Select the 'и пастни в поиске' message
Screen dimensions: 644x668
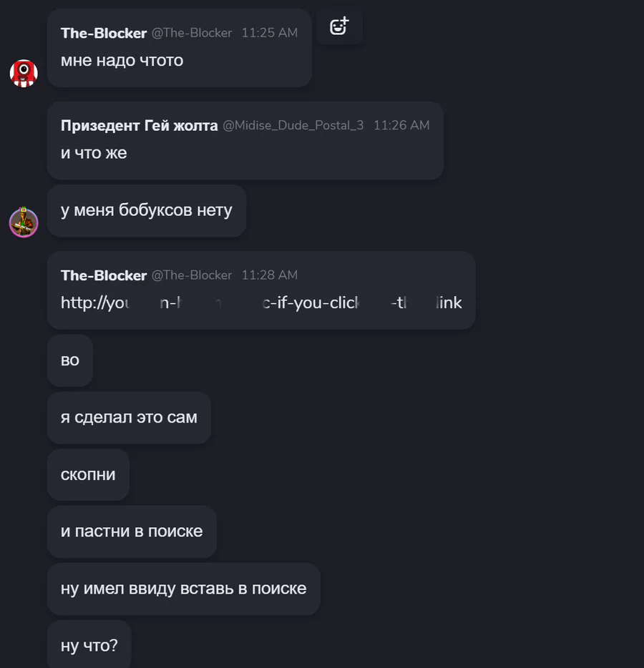[132, 531]
